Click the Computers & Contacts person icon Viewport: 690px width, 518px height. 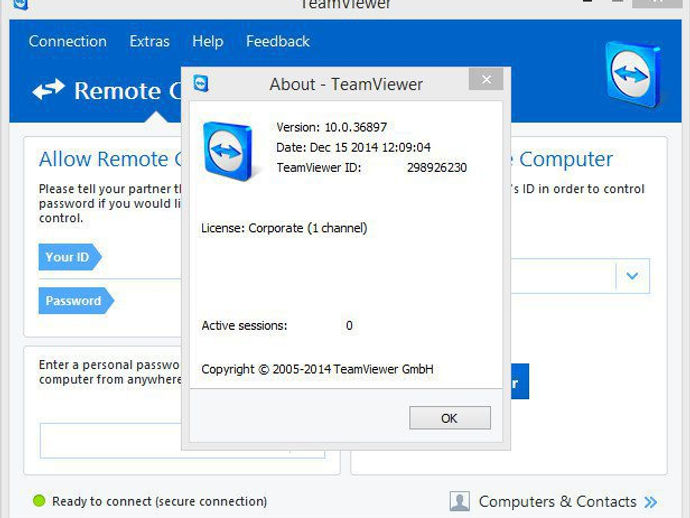[460, 501]
